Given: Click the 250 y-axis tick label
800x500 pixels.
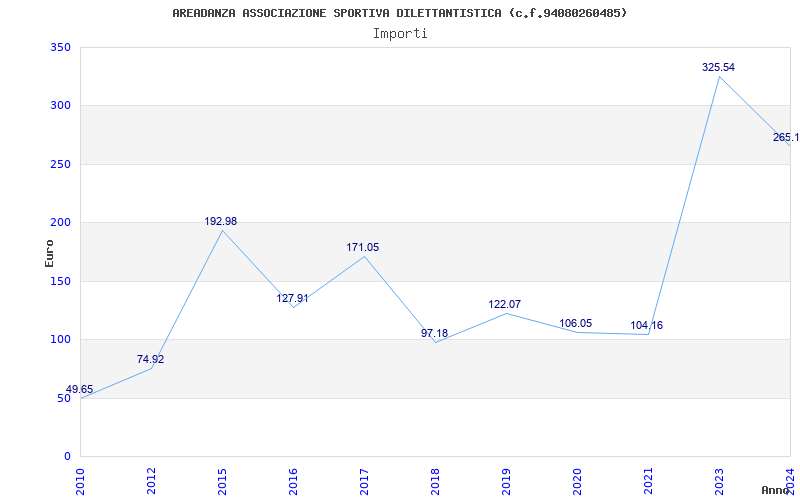Looking at the screenshot, I should tap(60, 164).
